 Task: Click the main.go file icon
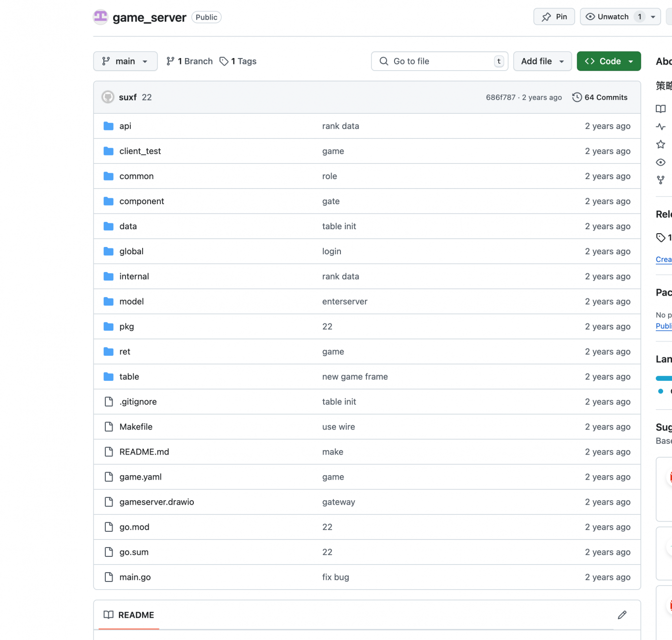pyautogui.click(x=109, y=578)
